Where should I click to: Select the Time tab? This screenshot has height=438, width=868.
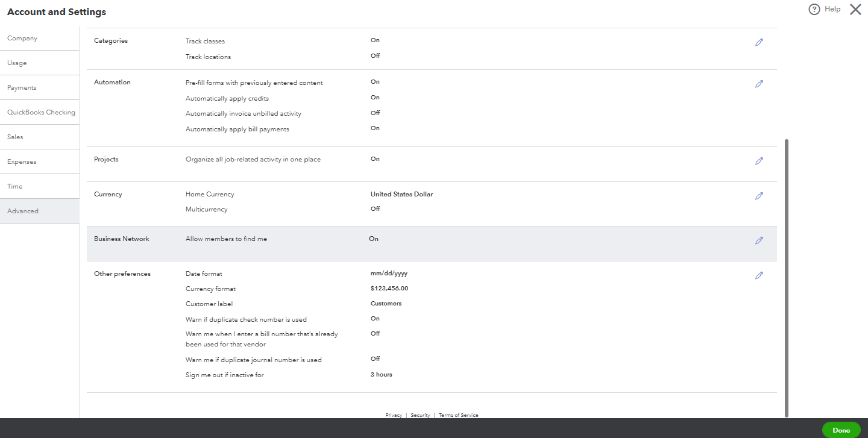pos(14,186)
